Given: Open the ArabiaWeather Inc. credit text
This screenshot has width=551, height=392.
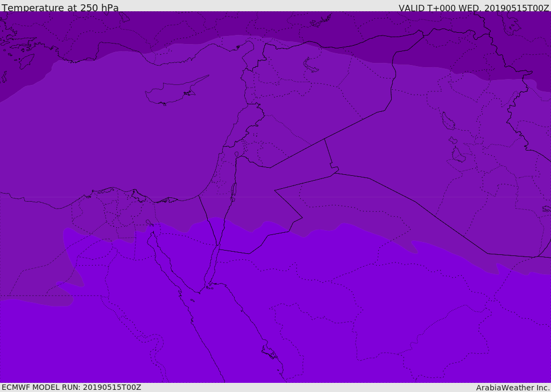Looking at the screenshot, I should click(513, 387).
